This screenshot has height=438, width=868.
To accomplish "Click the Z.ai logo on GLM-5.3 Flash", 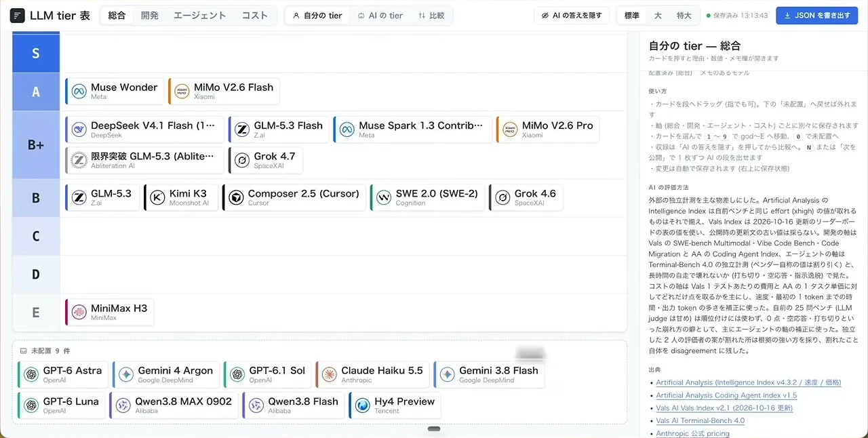I will 242,130.
